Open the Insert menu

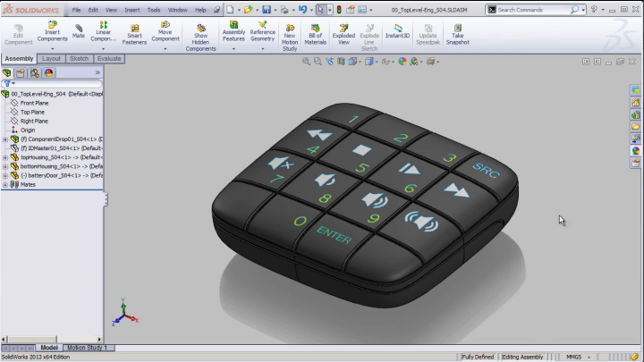(131, 10)
